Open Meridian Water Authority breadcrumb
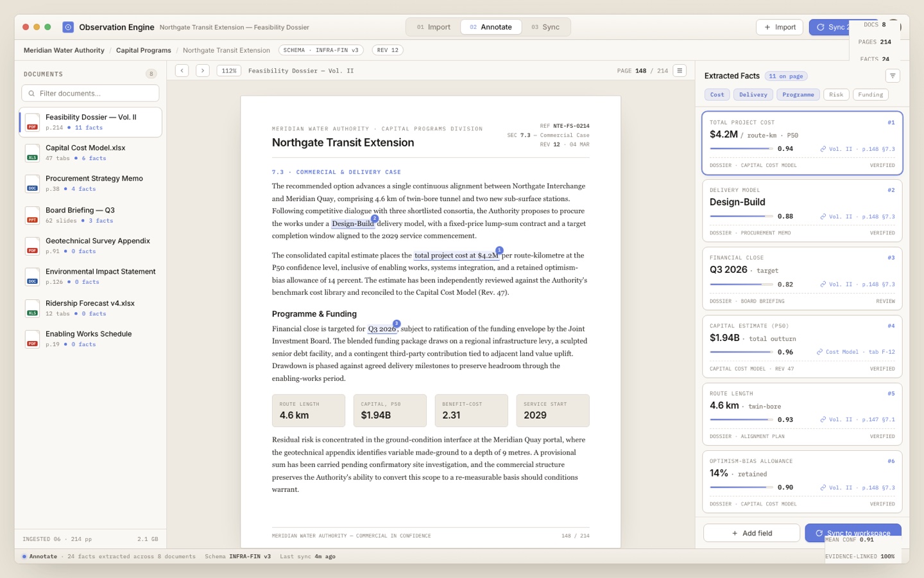 pos(64,50)
